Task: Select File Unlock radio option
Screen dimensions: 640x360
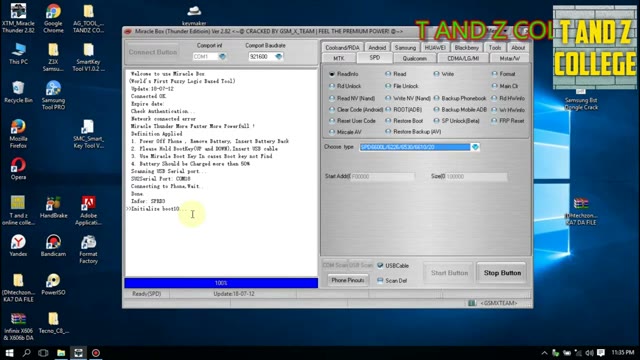Action: pos(402,86)
